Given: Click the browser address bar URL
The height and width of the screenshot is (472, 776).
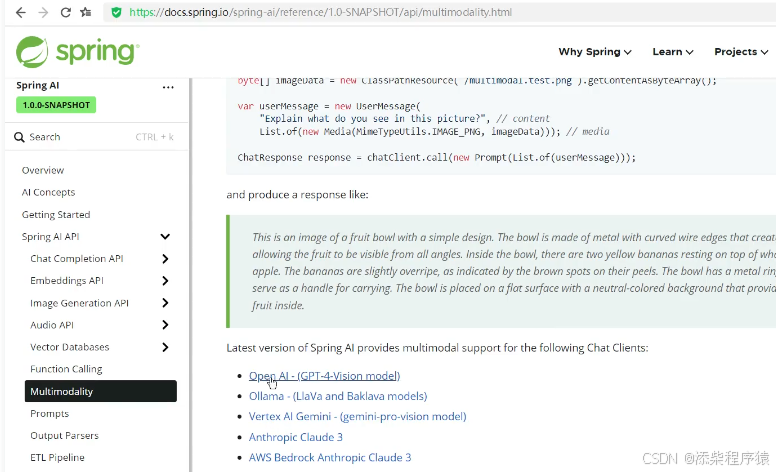Looking at the screenshot, I should [320, 12].
